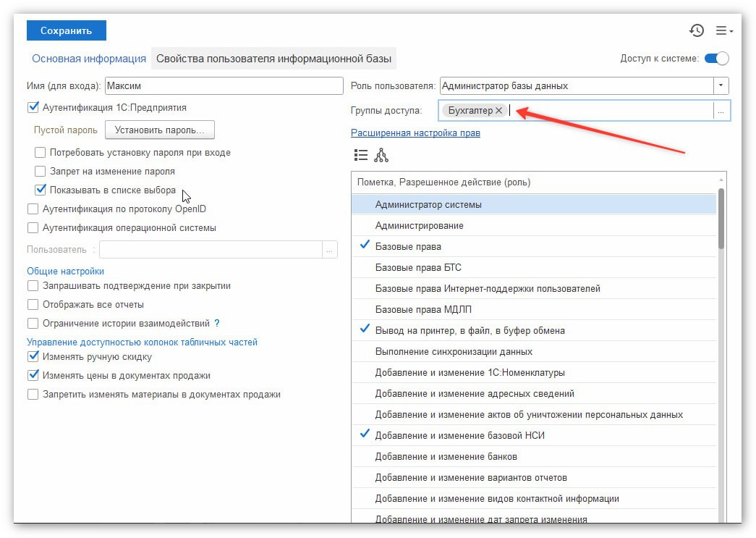The image size is (756, 538).
Task: Select Свойства пользователя информационной базы tab
Action: coord(273,59)
